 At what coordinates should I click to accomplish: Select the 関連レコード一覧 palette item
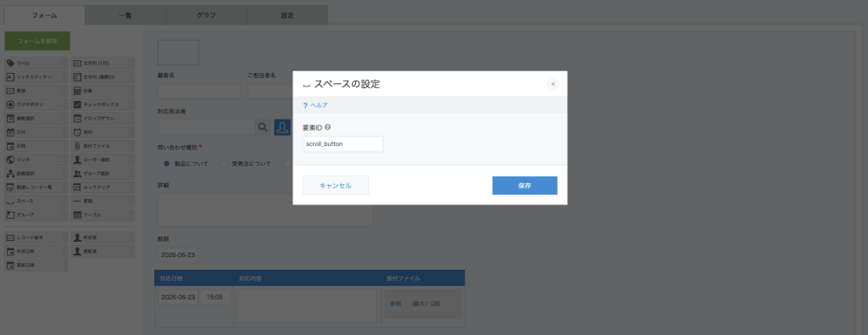[36, 187]
